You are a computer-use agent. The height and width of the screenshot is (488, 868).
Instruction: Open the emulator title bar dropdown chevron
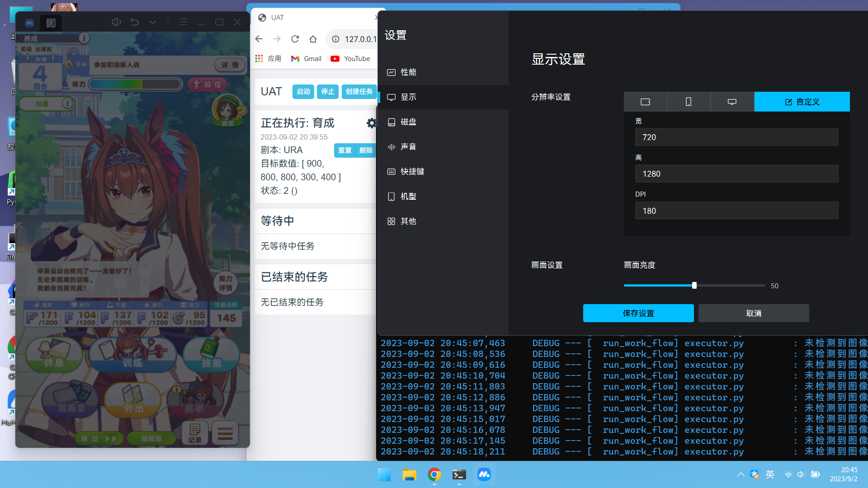click(x=152, y=22)
